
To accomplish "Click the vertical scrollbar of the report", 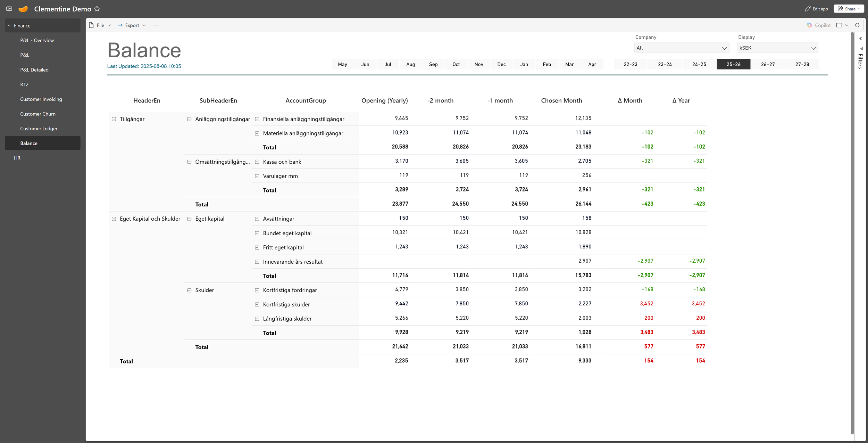I will point(852,233).
